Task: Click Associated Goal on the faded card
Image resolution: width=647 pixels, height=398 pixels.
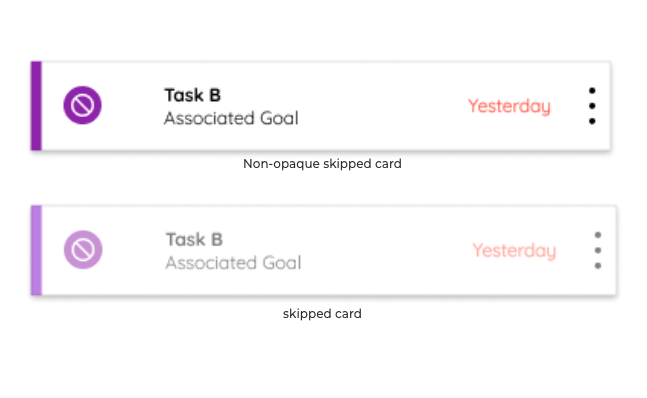Action: (234, 263)
